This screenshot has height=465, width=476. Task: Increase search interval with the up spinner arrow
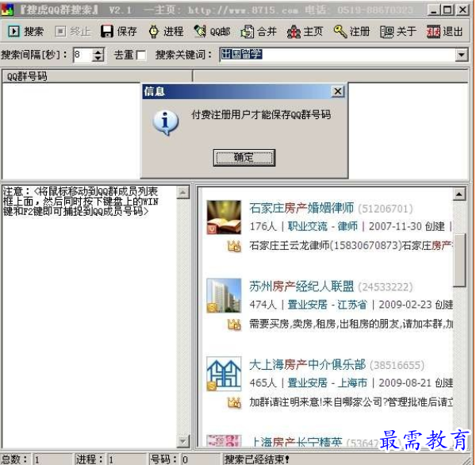point(98,52)
